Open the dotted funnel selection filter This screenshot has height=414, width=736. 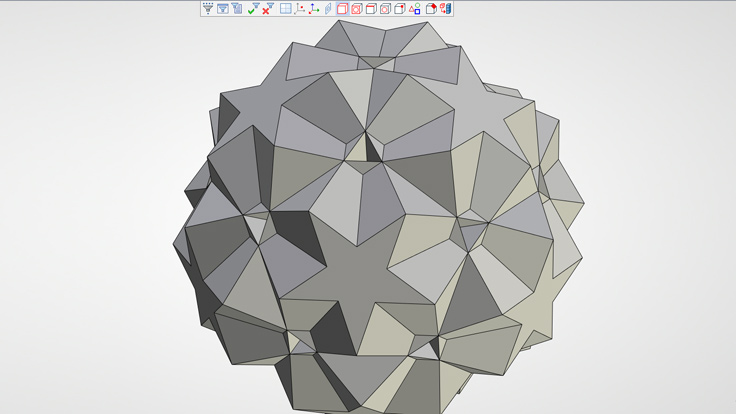pos(208,8)
